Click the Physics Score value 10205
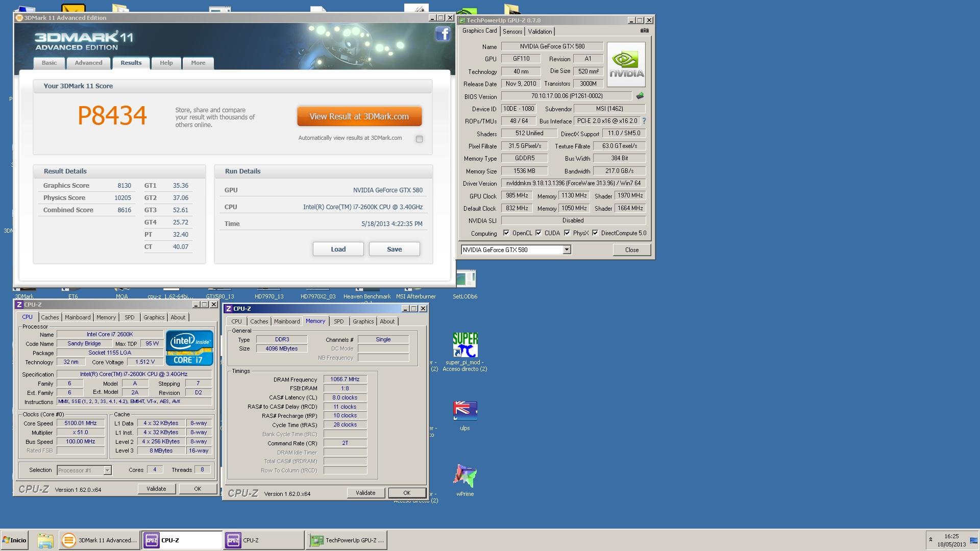Viewport: 980px width, 551px height. (x=122, y=198)
